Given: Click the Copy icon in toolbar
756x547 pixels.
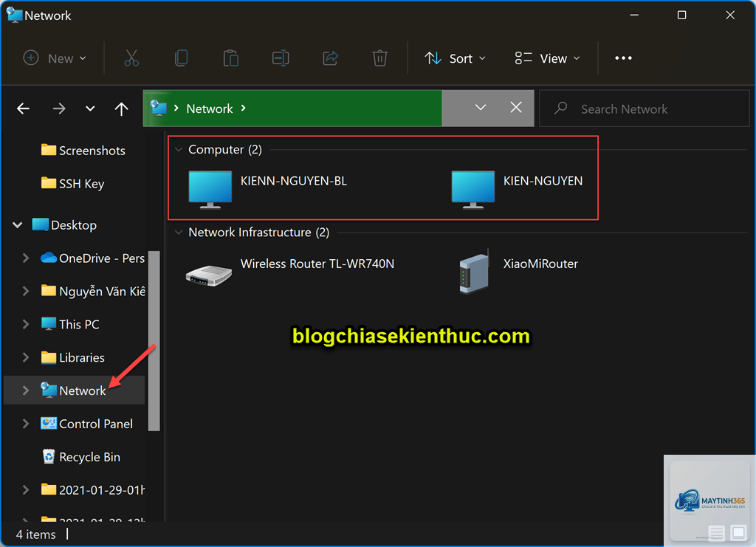Looking at the screenshot, I should [182, 58].
